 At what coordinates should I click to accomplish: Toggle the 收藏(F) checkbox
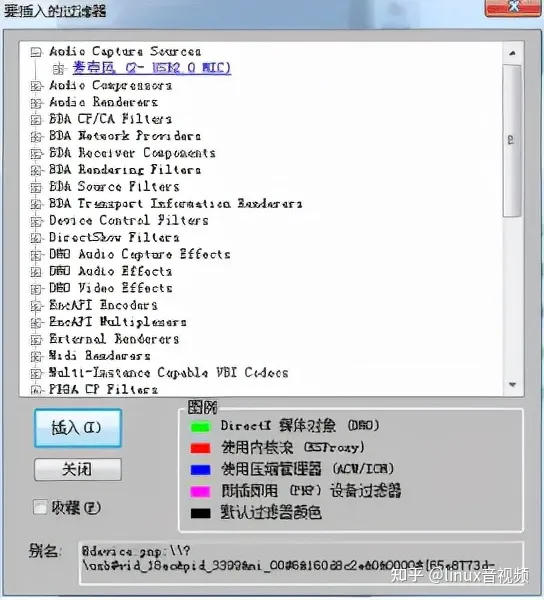point(40,508)
